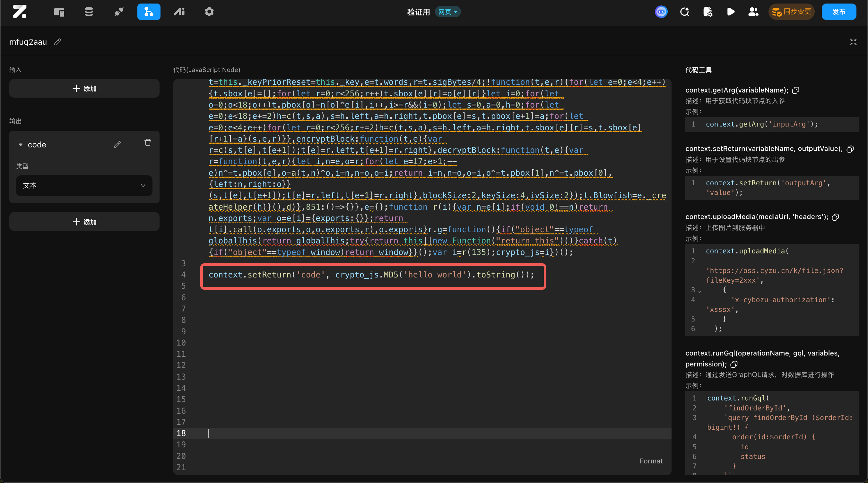The width and height of the screenshot is (868, 483).
Task: Open the pages/components layout icon
Action: 59,12
